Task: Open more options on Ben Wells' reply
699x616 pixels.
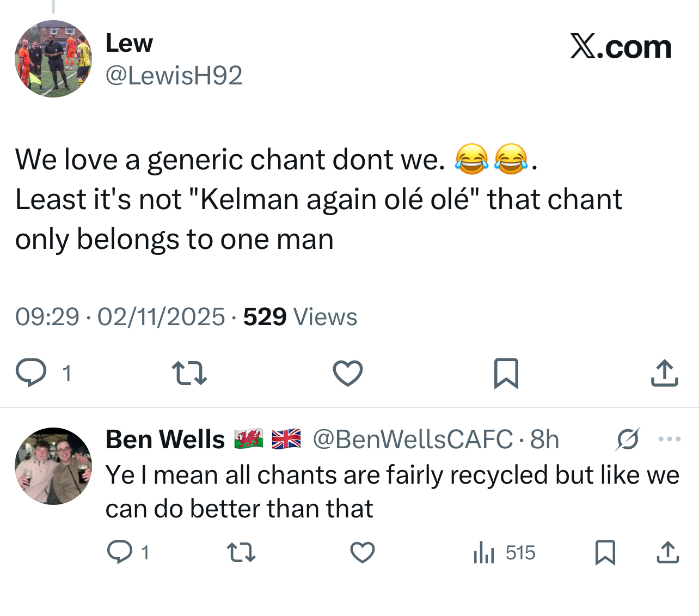Action: [669, 439]
